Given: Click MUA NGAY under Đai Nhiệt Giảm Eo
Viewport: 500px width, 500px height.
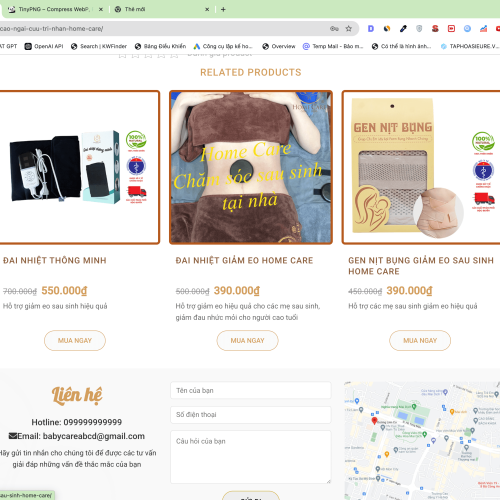Looking at the screenshot, I should 247,340.
